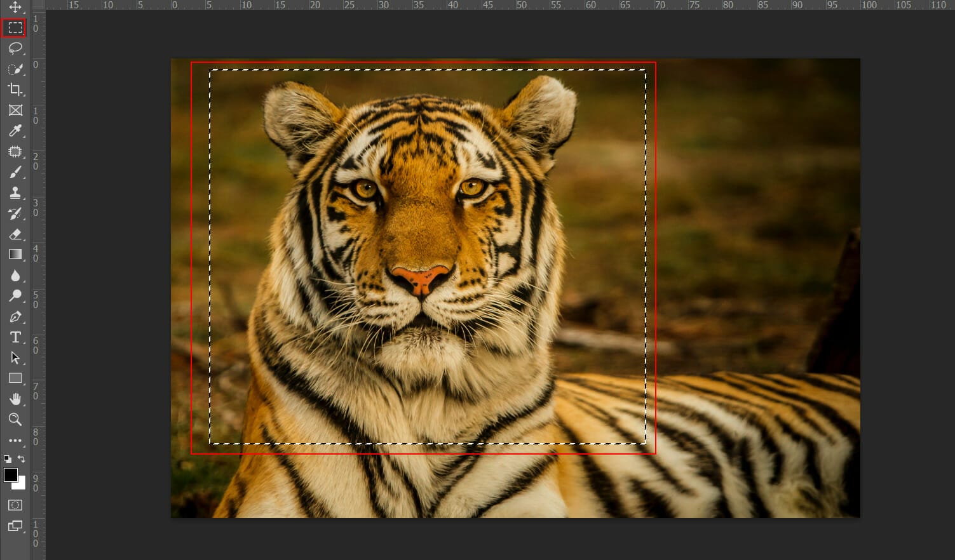
Task: Select the Zoom tool
Action: (x=15, y=419)
